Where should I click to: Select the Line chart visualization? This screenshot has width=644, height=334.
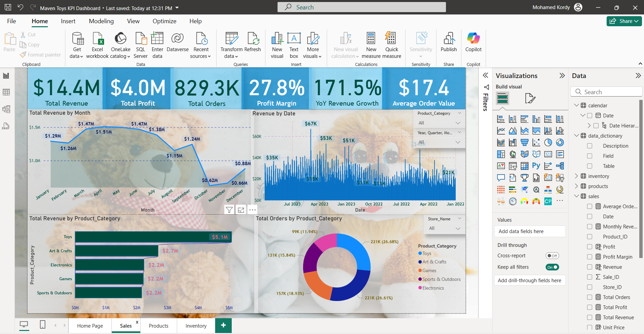[x=501, y=131]
